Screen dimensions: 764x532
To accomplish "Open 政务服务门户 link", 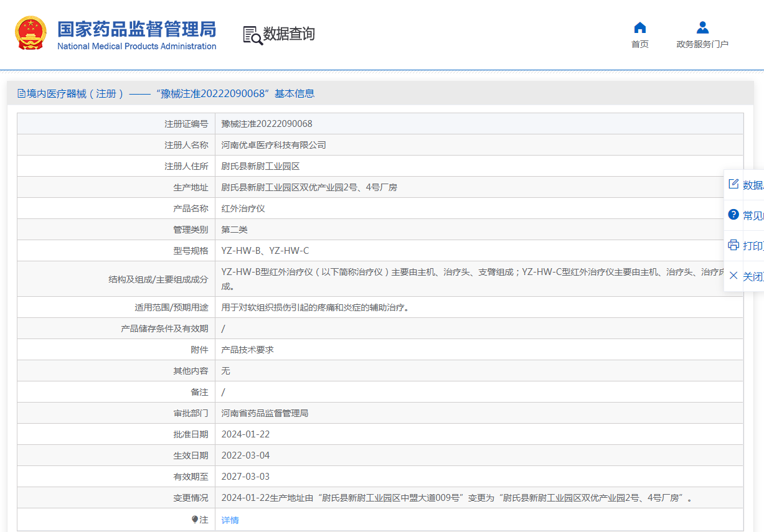I will 702,44.
